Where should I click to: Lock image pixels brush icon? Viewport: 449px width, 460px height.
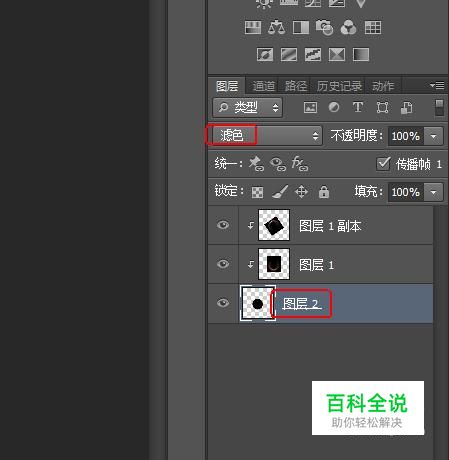[280, 192]
